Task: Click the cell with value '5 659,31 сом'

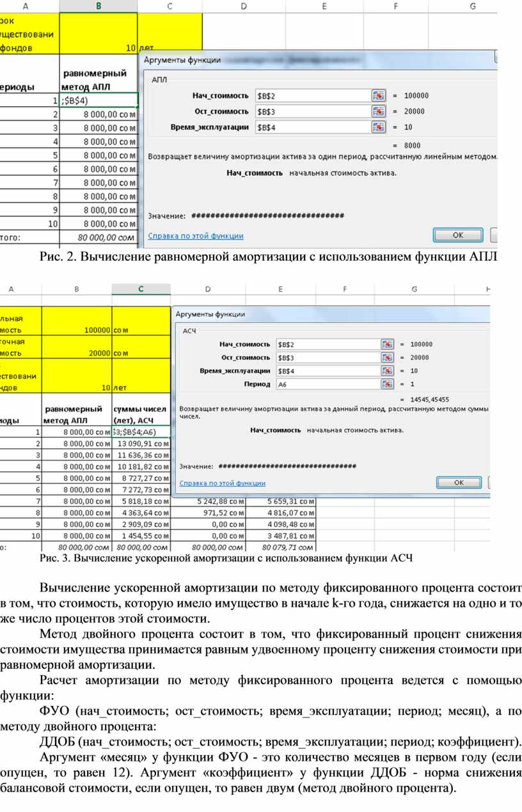Action: pyautogui.click(x=281, y=501)
